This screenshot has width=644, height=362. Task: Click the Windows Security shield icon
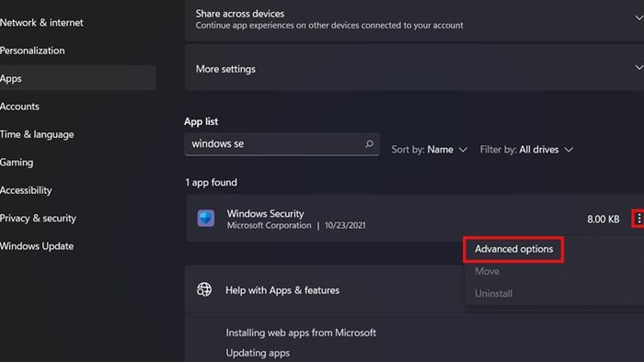tap(206, 218)
